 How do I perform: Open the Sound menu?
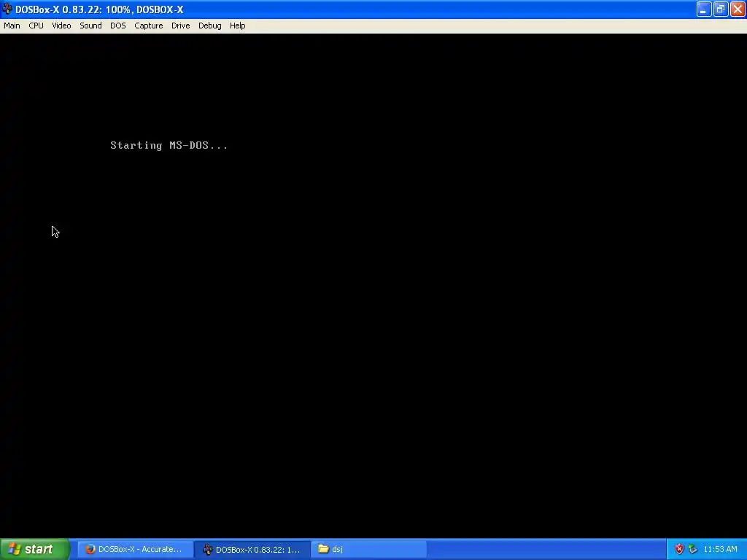(x=90, y=26)
